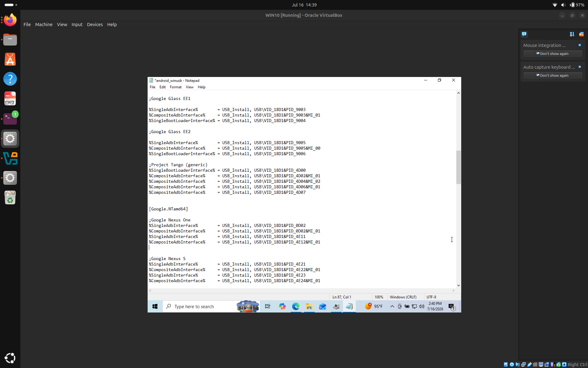Click the ;Google Nexus S comment line

tap(167, 259)
